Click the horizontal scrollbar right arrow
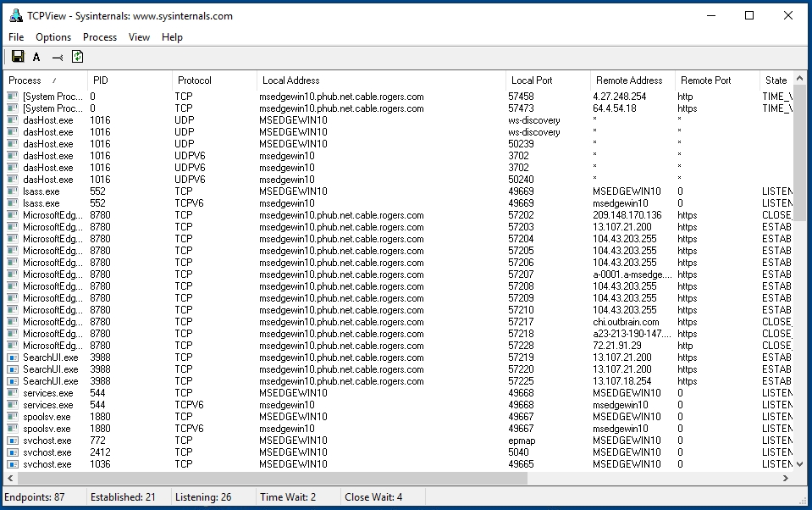The image size is (812, 510). (787, 479)
